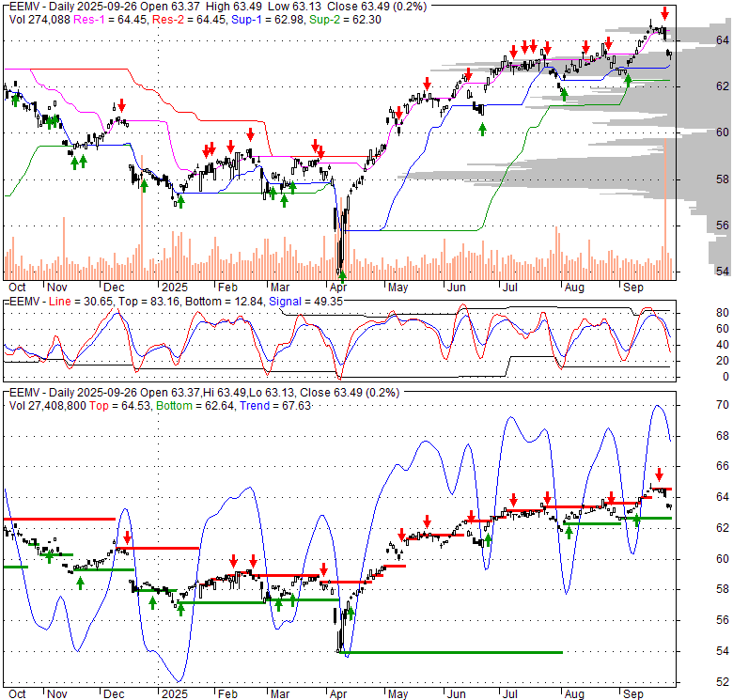Click the 'Nov' label on the bottom chart time axis

56,694
